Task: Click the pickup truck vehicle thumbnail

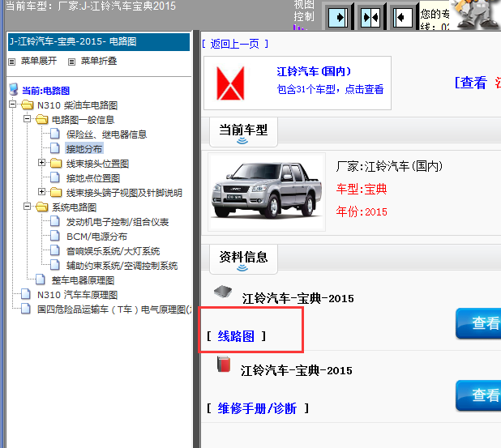Action: click(267, 191)
